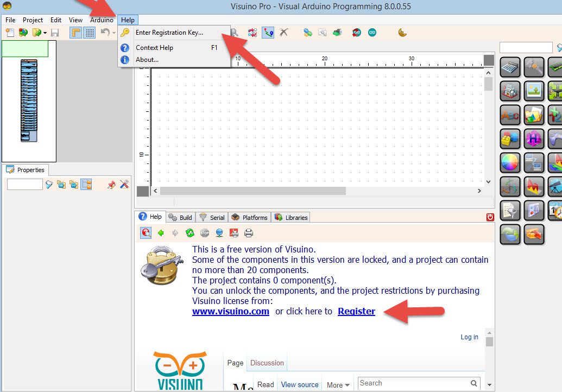Viewport: 562px width, 392px height.
Task: Click the wrench-and-screwdriver icon in Properties panel
Action: point(125,184)
